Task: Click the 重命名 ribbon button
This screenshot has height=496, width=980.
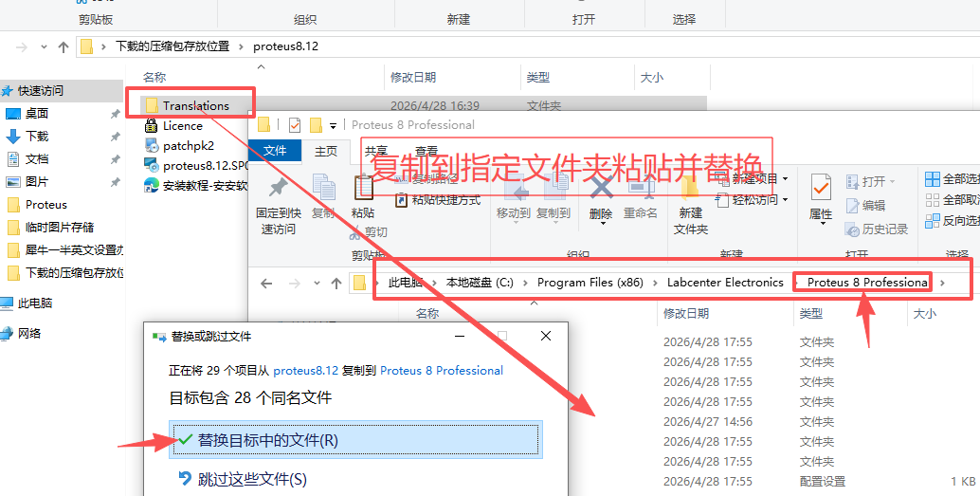Action: coord(640,197)
